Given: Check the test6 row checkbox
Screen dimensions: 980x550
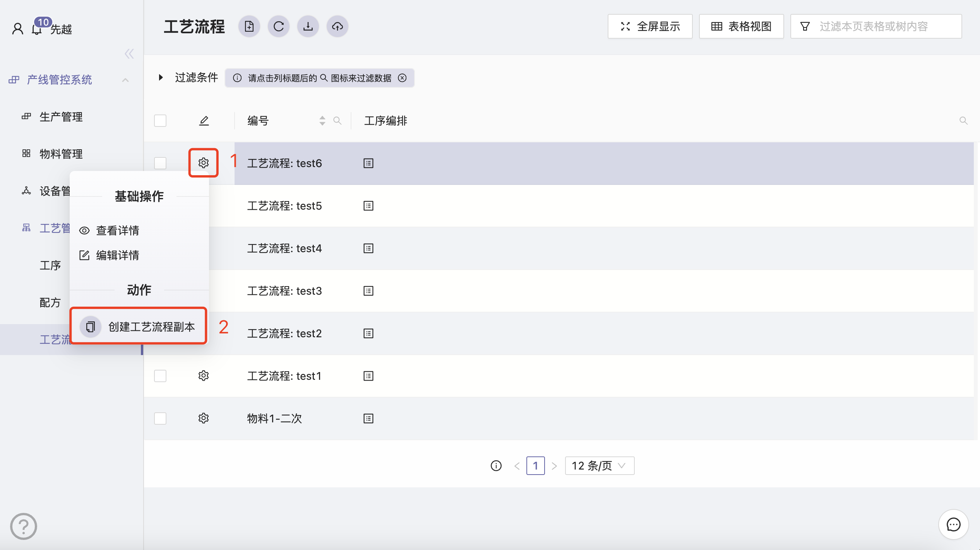Looking at the screenshot, I should (160, 163).
